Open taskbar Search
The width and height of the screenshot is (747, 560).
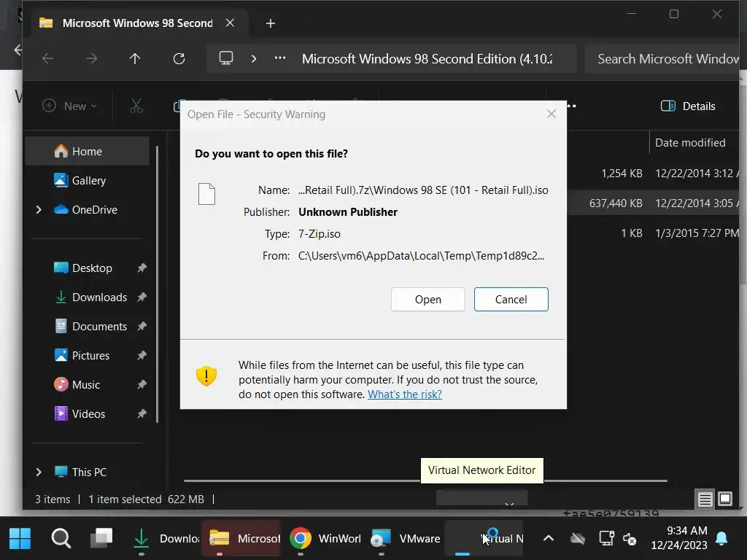point(61,539)
